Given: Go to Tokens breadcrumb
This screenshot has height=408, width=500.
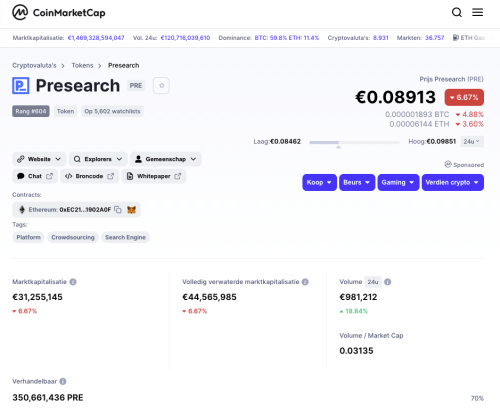Looking at the screenshot, I should [x=82, y=65].
